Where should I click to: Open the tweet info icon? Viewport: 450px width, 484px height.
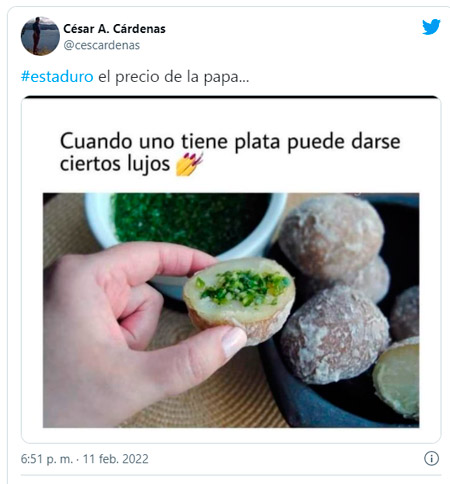tap(431, 458)
